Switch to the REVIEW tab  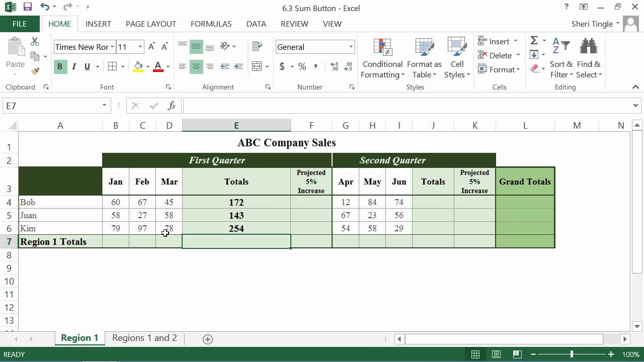point(294,24)
